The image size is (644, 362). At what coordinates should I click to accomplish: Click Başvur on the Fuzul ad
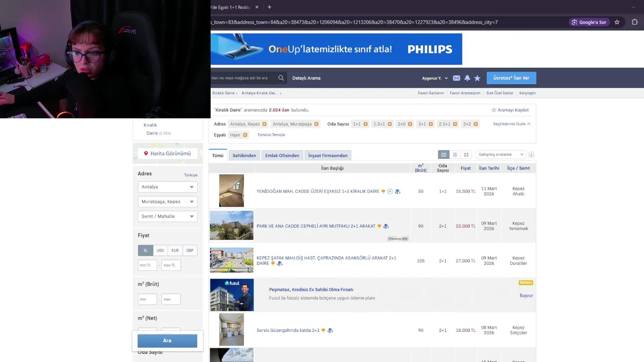coord(526,296)
